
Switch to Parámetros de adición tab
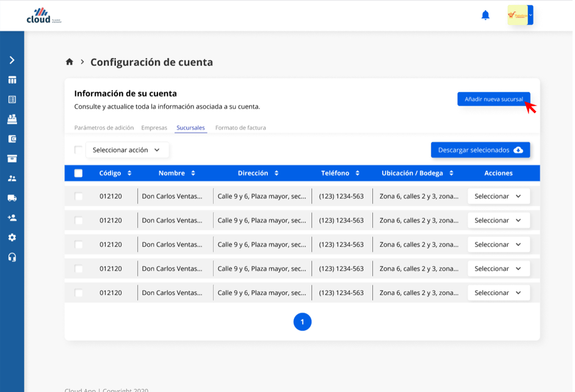[x=104, y=128]
